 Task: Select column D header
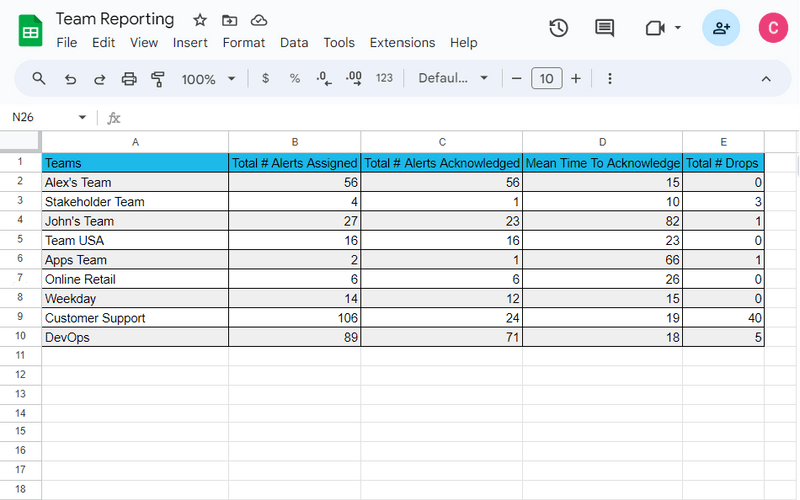603,142
